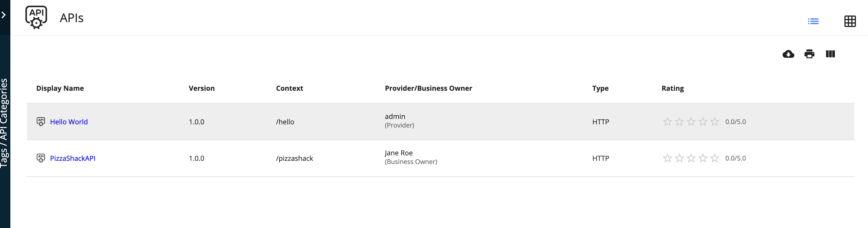Click the Tags / API Categories vertical label
Image resolution: width=868 pixels, height=228 pixels.
point(4,123)
